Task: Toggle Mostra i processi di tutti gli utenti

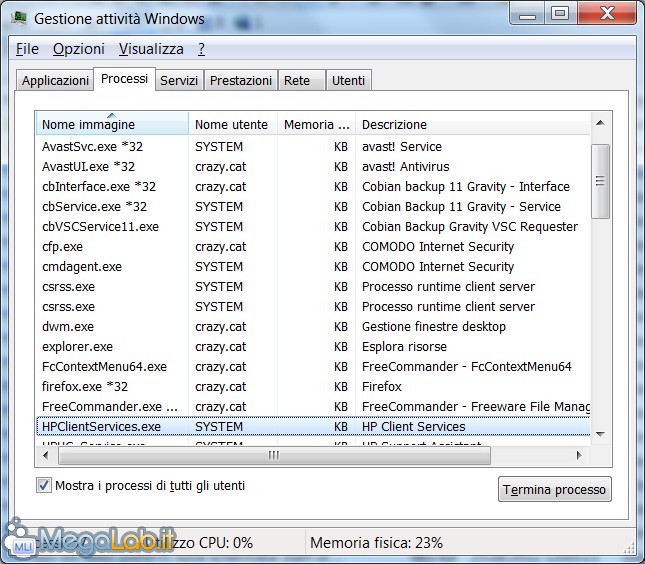Action: (x=44, y=485)
